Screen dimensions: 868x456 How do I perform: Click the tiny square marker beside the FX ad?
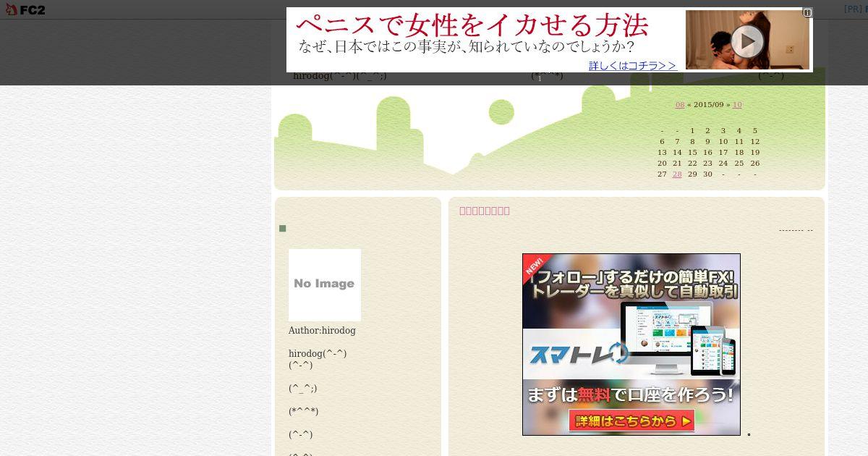749,434
